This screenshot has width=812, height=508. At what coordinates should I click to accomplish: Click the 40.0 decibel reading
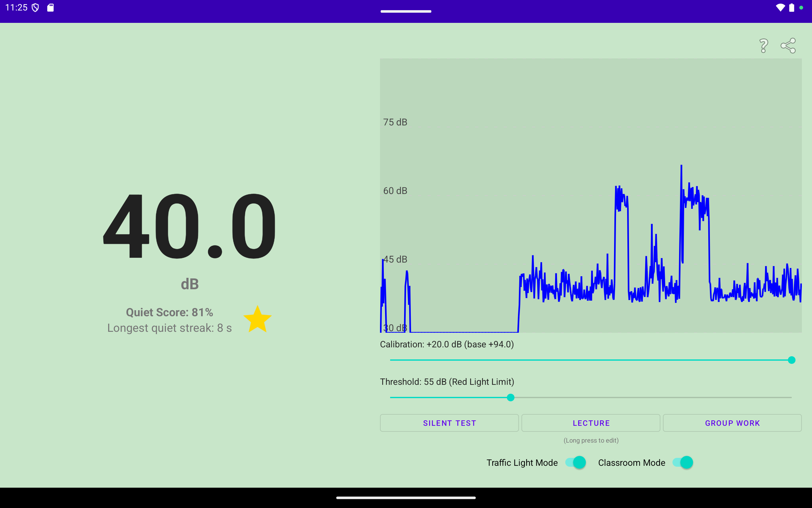[x=190, y=226]
